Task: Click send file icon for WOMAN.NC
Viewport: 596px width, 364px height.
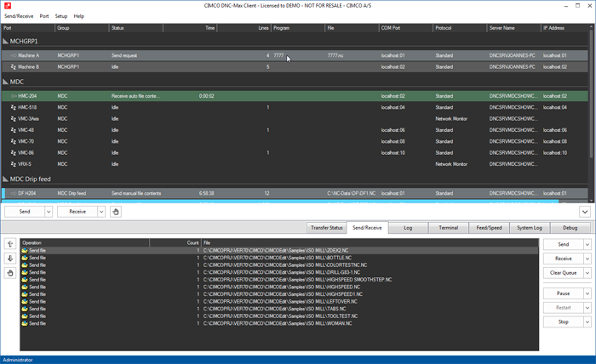Action: (x=25, y=323)
